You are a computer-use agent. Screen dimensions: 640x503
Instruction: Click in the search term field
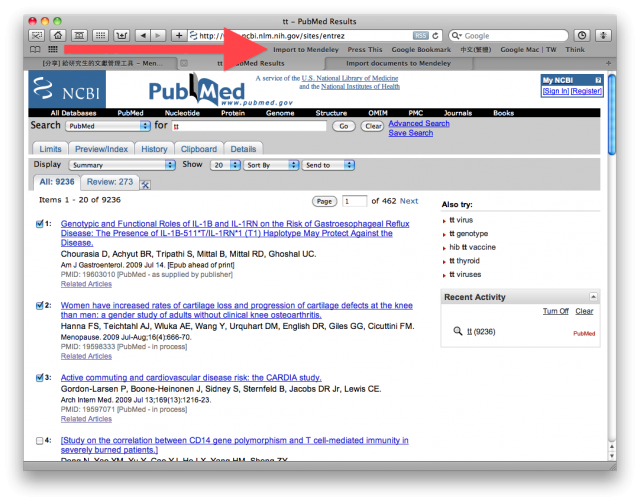(x=249, y=126)
